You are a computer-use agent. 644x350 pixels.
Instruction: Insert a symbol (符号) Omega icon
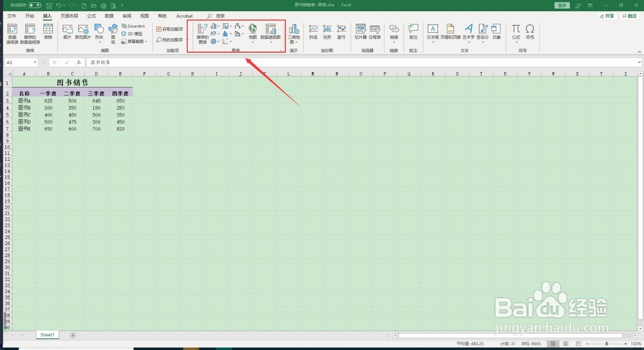(x=530, y=32)
